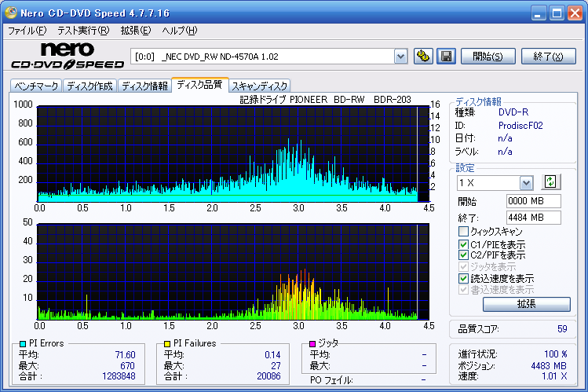Click PI Failures average 0.14
The width and height of the screenshot is (588, 392).
click(x=272, y=355)
